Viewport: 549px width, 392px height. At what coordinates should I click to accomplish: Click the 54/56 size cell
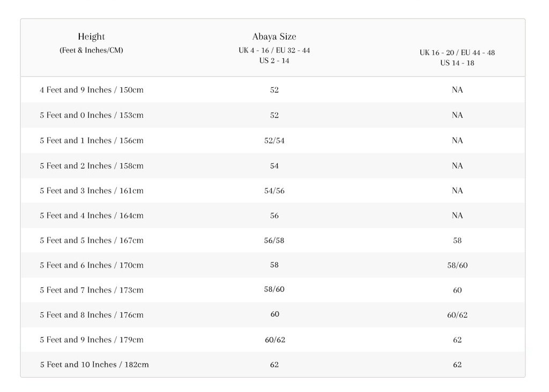pos(274,191)
